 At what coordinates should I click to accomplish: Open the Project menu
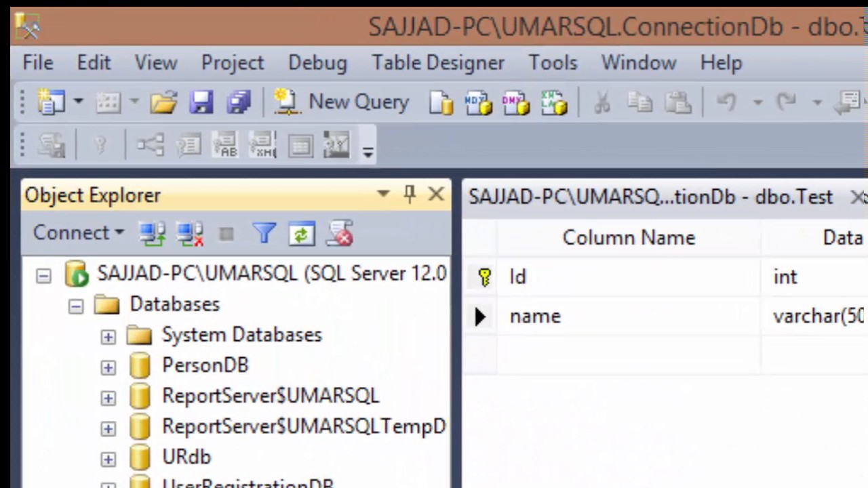coord(233,62)
